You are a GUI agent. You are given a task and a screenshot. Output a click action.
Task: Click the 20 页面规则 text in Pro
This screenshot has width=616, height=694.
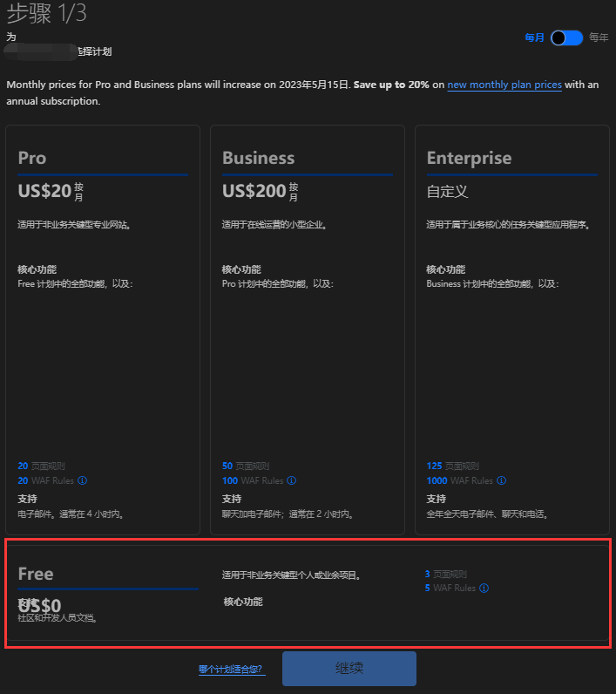[41, 466]
